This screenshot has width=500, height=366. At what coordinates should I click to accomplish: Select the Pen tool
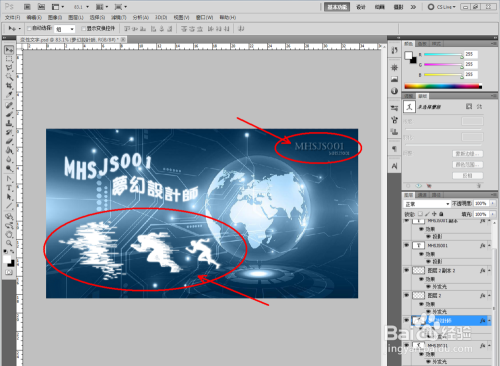9,179
